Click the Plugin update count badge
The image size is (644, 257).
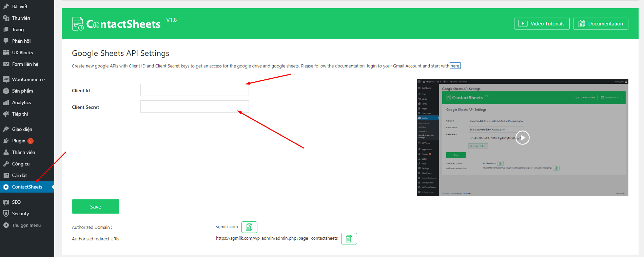31,141
